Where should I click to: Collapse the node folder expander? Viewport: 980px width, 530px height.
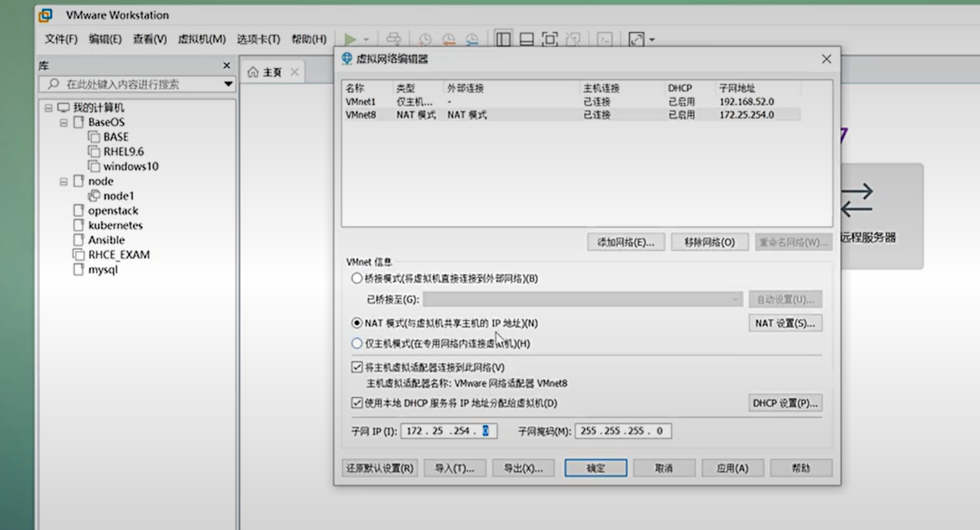tap(63, 181)
